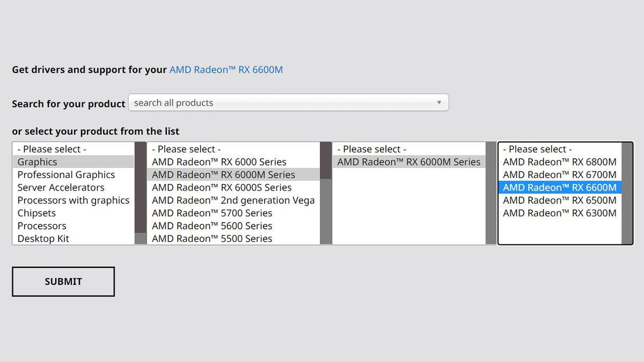Choose Server Accelerators from first list

(61, 188)
